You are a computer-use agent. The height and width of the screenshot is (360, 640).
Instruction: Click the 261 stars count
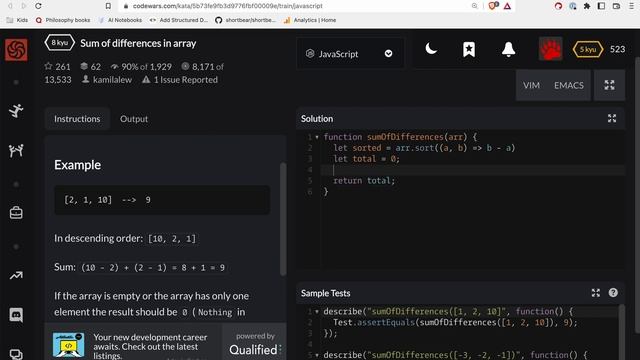click(58, 67)
